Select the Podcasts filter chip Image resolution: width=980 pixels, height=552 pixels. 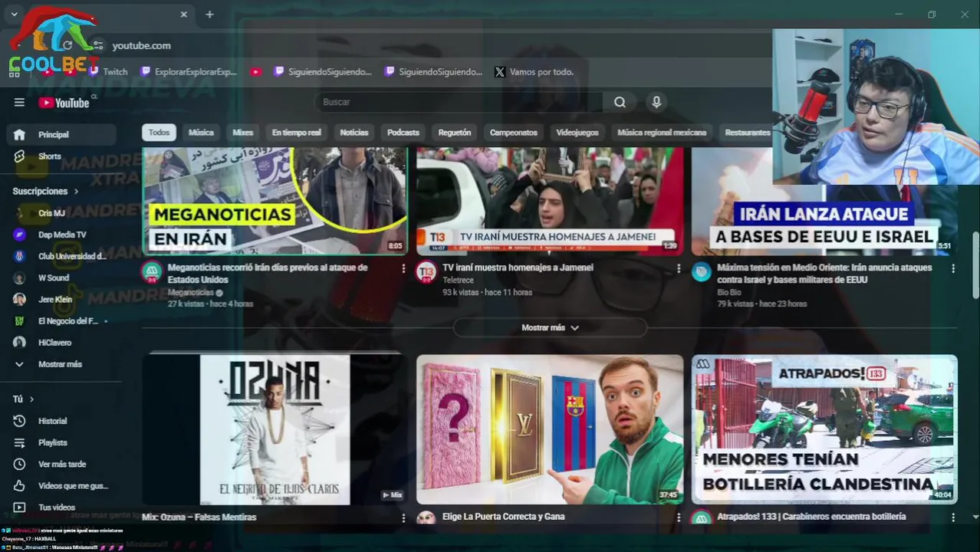pos(403,133)
